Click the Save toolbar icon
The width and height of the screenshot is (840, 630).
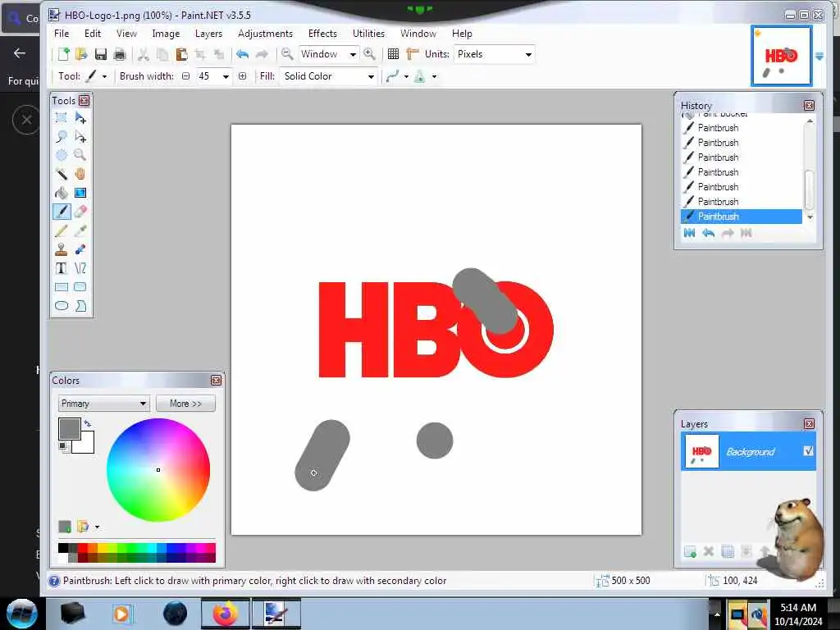[x=100, y=54]
